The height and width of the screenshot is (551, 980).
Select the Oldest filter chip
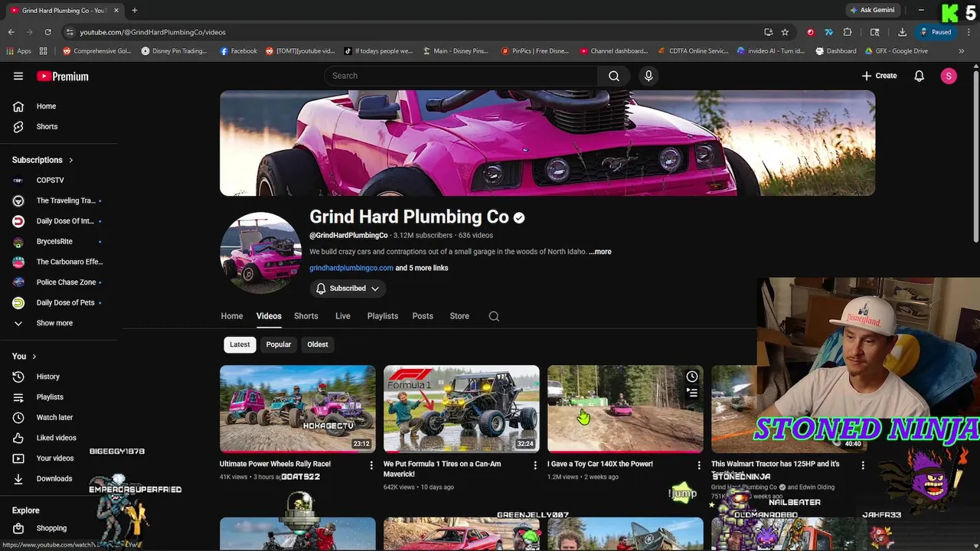(318, 344)
